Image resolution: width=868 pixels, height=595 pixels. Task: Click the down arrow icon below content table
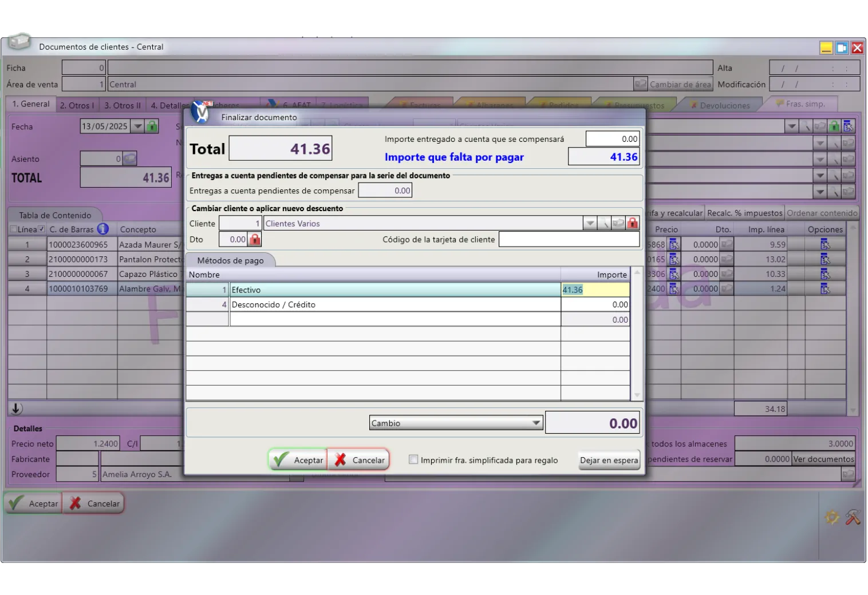coord(17,408)
